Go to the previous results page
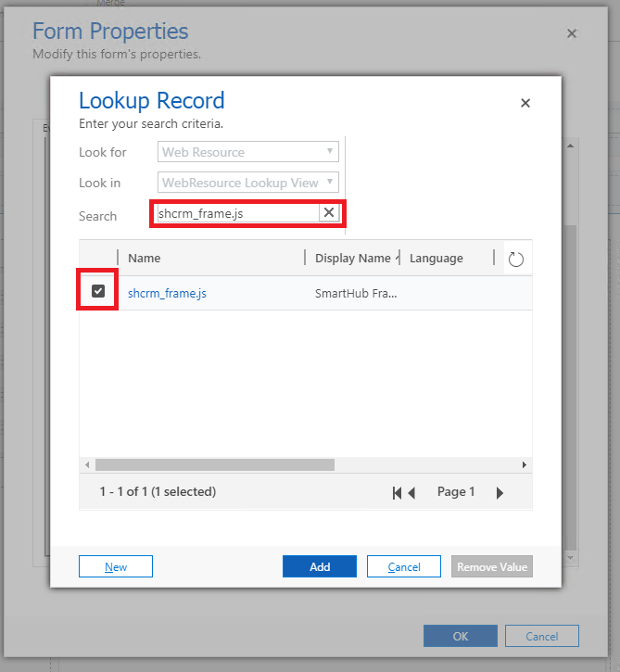This screenshot has height=672, width=620. (x=412, y=493)
